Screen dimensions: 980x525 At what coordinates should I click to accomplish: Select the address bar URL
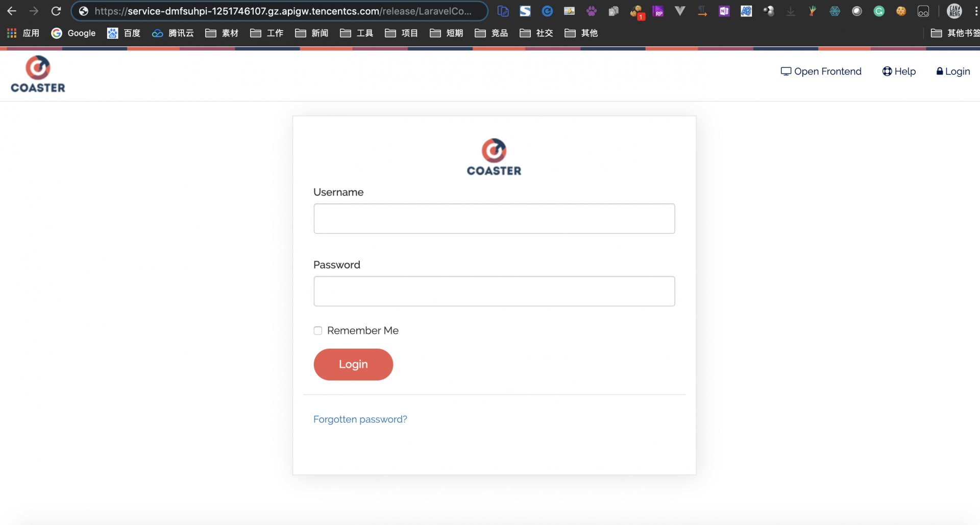point(283,11)
